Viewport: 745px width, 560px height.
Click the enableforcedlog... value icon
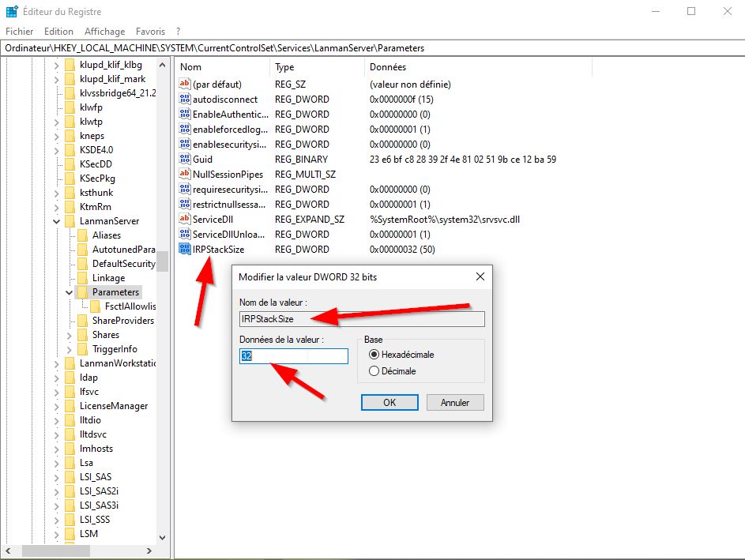click(x=184, y=129)
